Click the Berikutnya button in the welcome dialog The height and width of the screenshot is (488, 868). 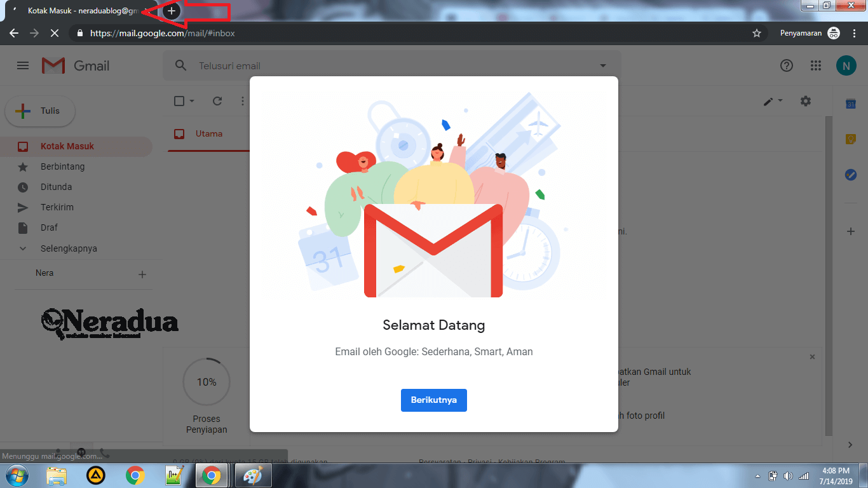click(x=433, y=400)
